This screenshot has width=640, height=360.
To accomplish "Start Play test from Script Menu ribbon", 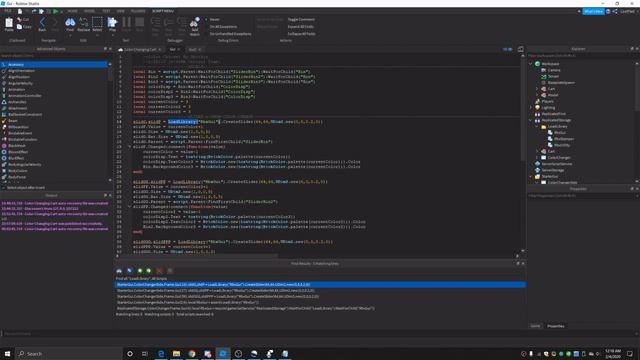I will (112, 24).
